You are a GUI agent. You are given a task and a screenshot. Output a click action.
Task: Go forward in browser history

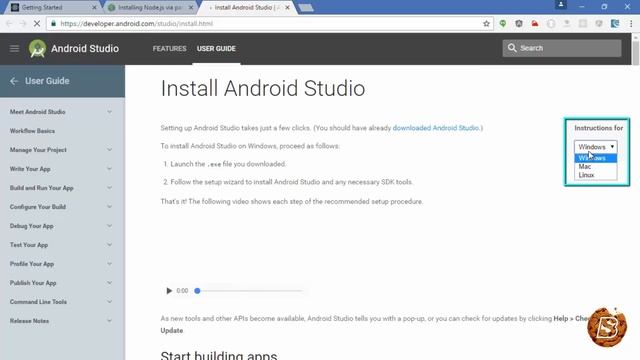pyautogui.click(x=23, y=24)
